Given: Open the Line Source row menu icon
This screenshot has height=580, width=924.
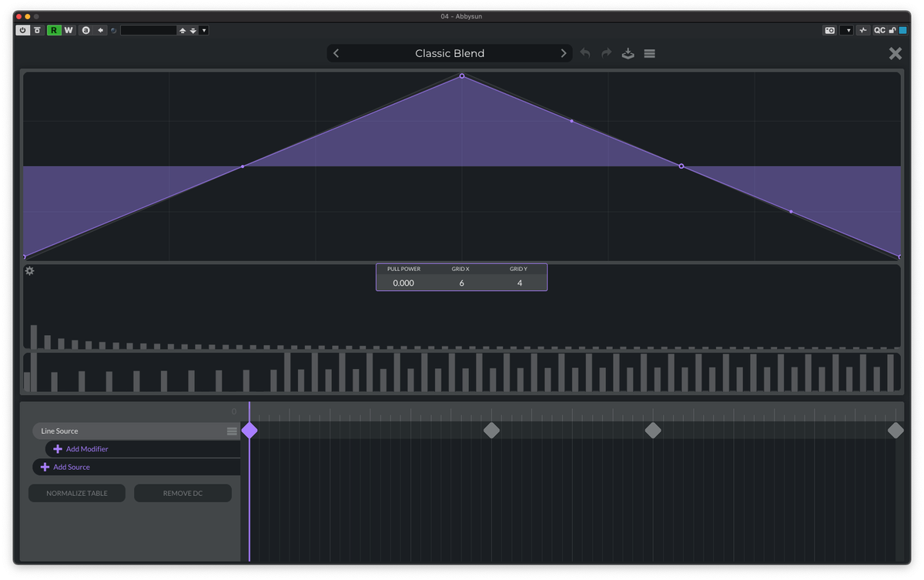Looking at the screenshot, I should pyautogui.click(x=232, y=431).
